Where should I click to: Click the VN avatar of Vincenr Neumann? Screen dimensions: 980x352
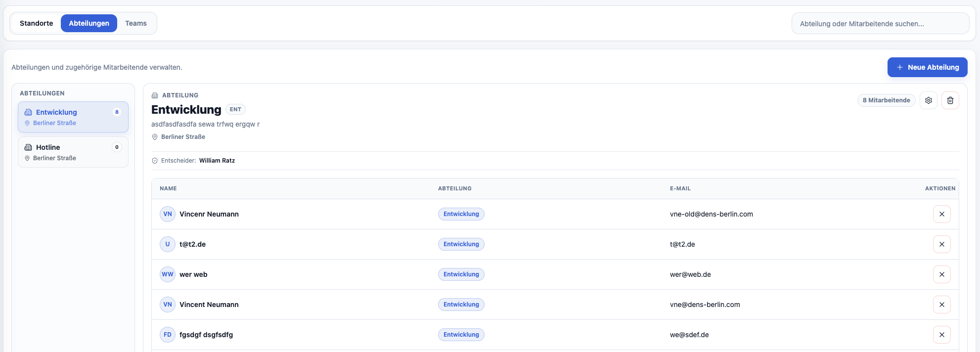point(168,214)
